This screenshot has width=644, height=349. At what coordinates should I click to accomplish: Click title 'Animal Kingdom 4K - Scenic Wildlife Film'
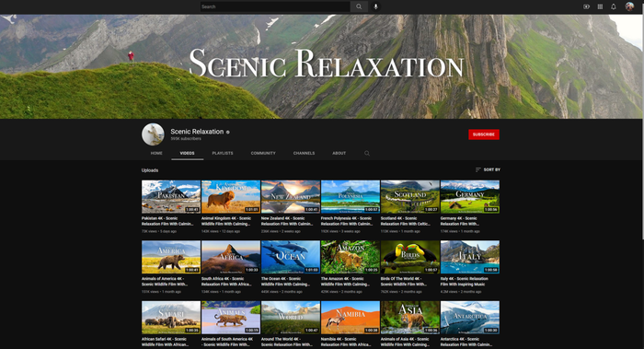coord(226,221)
